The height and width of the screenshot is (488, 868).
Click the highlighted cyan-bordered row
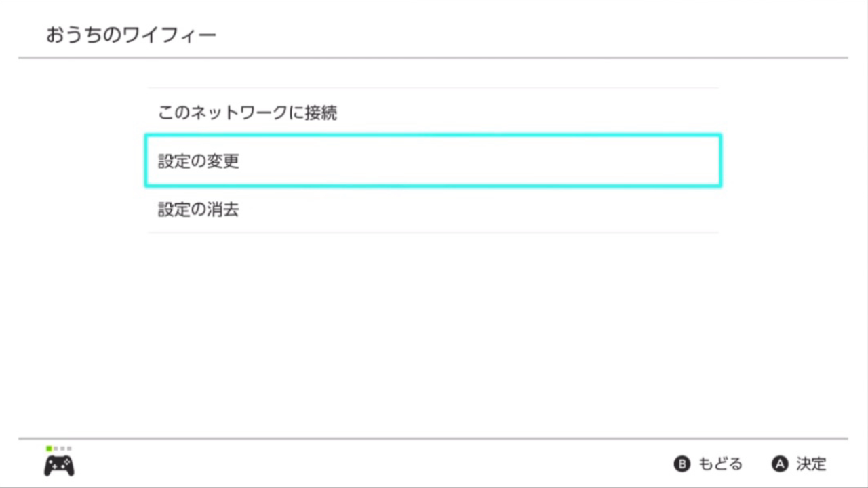click(x=433, y=161)
